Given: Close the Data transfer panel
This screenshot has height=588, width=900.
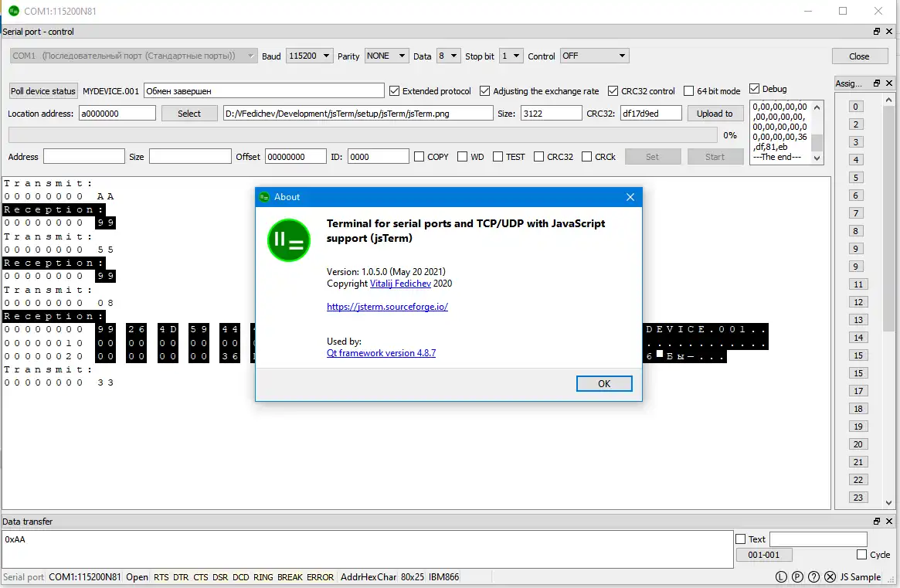Looking at the screenshot, I should pos(889,522).
